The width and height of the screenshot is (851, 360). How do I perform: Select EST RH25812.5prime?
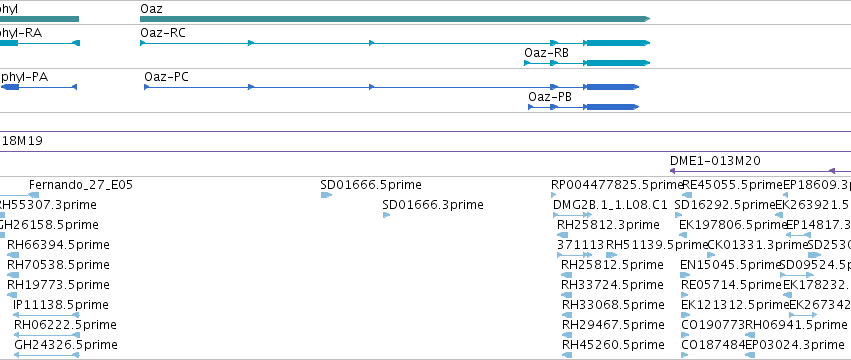(612, 265)
